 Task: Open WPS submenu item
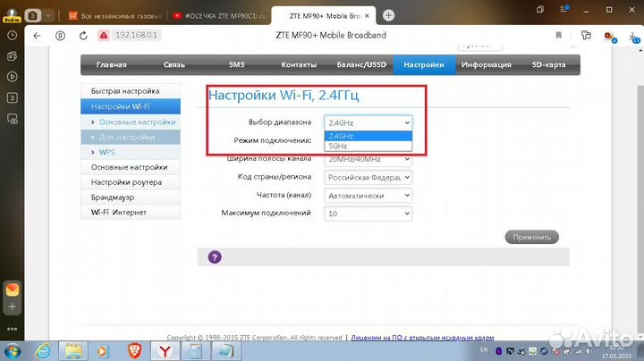(x=131, y=152)
